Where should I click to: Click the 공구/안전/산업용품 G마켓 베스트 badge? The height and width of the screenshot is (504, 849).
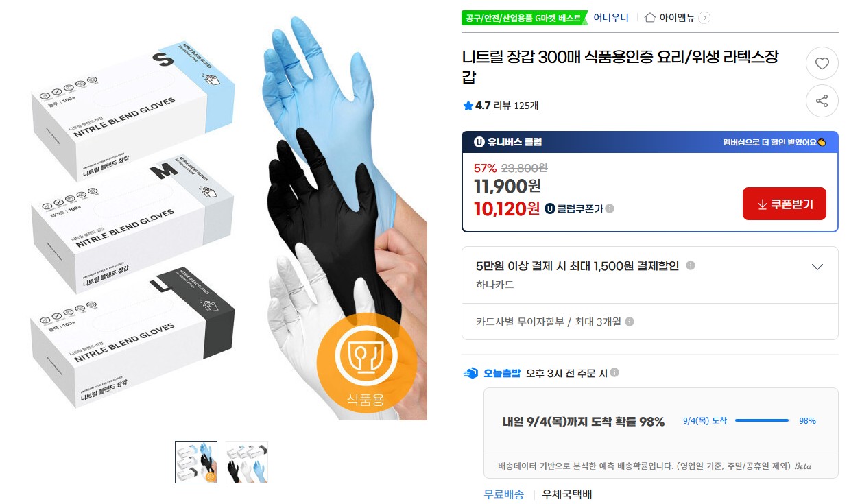(x=524, y=18)
